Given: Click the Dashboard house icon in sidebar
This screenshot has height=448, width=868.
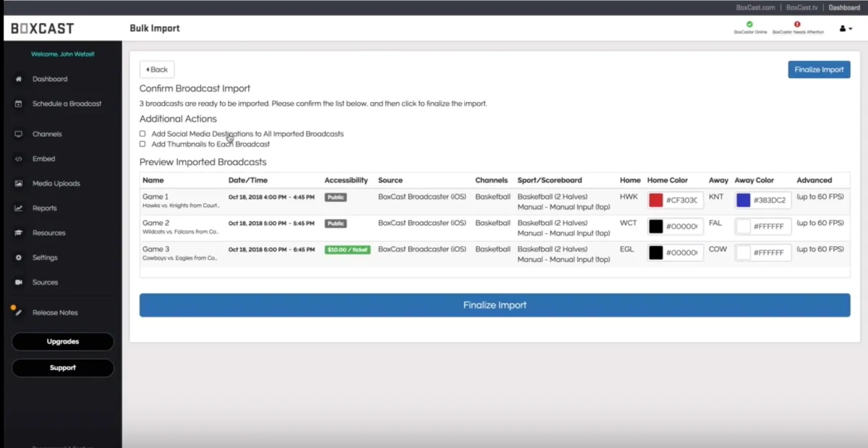Looking at the screenshot, I should click(18, 79).
